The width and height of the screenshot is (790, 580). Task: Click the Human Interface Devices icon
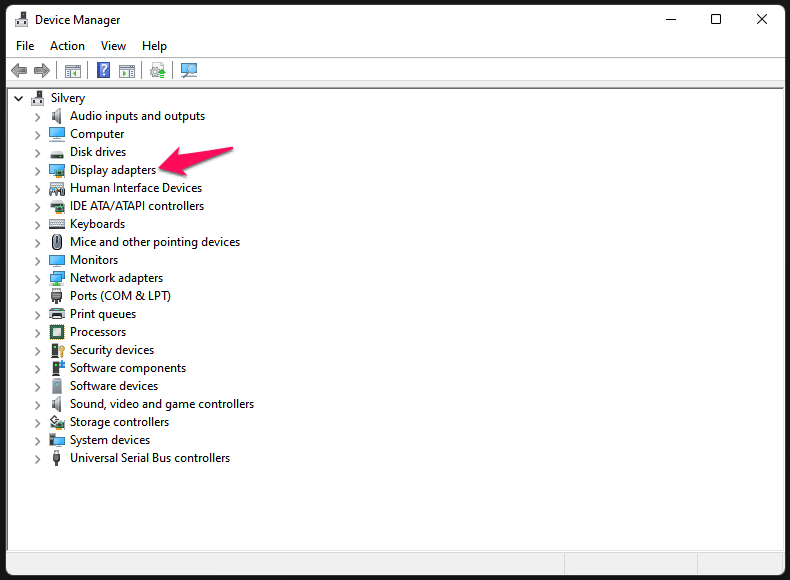[x=57, y=188]
